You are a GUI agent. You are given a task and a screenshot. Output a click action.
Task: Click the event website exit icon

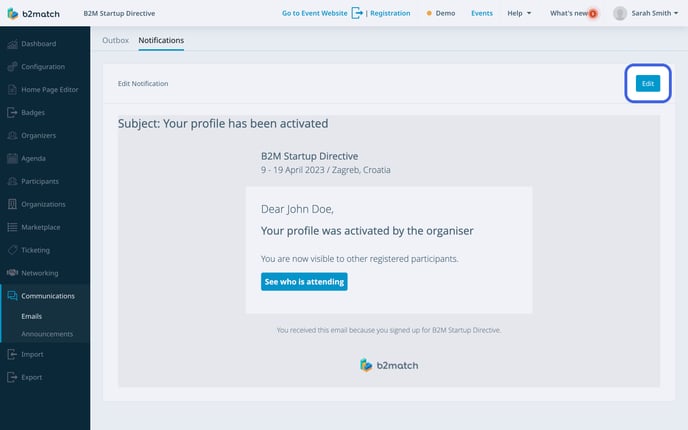357,13
